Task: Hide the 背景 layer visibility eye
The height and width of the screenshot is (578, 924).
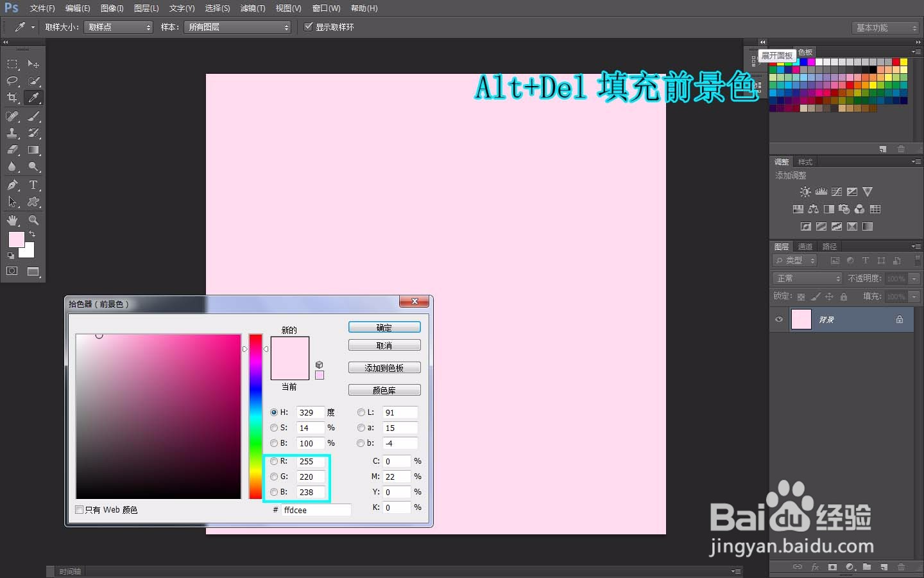Action: point(778,319)
